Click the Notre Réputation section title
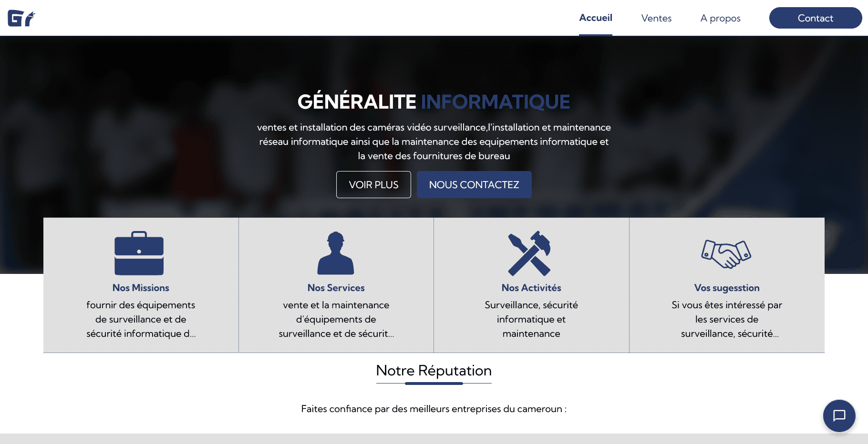This screenshot has width=868, height=444. (x=434, y=371)
